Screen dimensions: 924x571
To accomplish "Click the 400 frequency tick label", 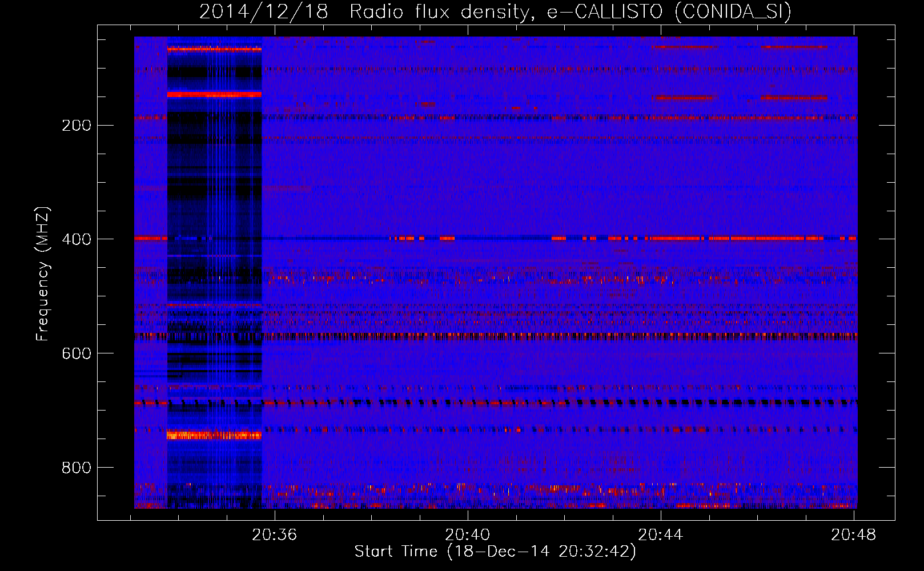I will (77, 240).
